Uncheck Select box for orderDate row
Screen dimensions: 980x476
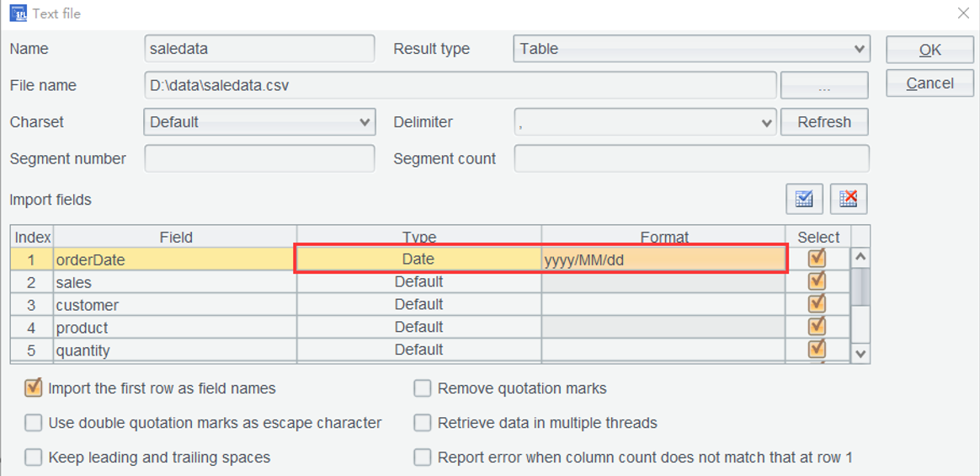817,259
